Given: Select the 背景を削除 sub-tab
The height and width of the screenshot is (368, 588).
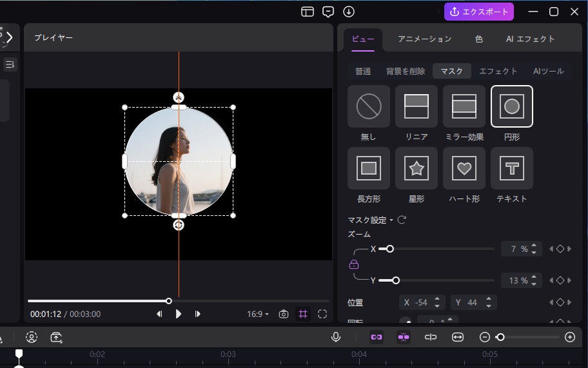Looking at the screenshot, I should (x=406, y=71).
